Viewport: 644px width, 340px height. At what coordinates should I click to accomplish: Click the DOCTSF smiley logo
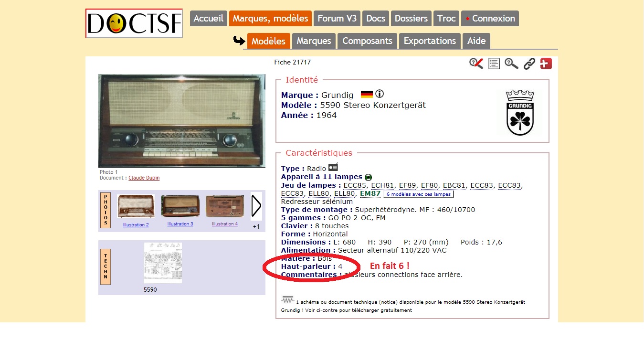[134, 23]
